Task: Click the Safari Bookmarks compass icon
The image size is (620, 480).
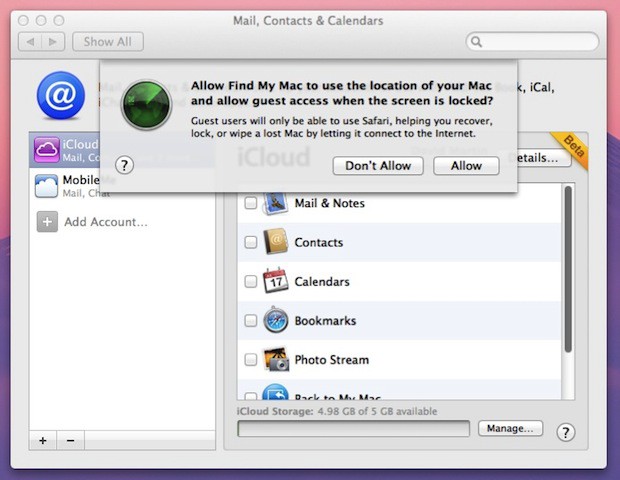Action: coord(275,321)
